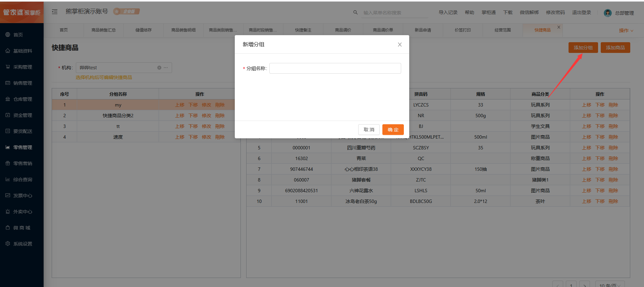Click the search magnifier icon
Viewport: 644px width, 287px height.
click(355, 12)
